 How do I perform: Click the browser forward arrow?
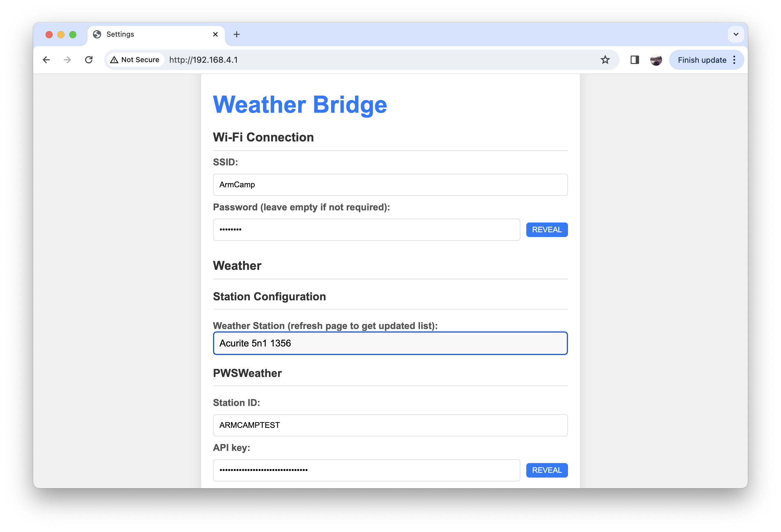pyautogui.click(x=67, y=60)
